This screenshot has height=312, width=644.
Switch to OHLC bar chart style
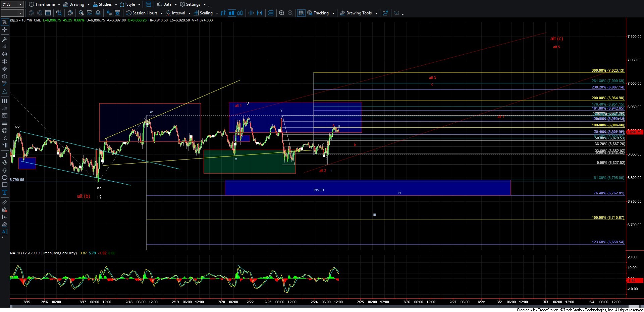point(223,13)
